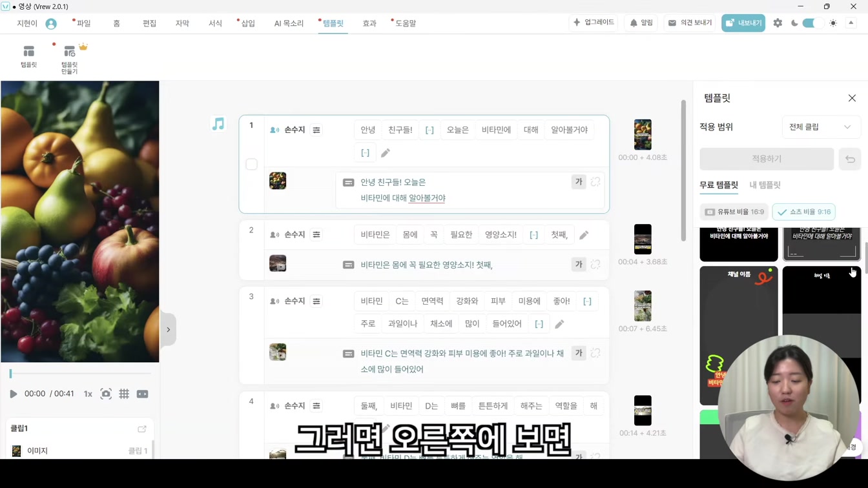Tick the checkbox on clip 1

[252, 165]
